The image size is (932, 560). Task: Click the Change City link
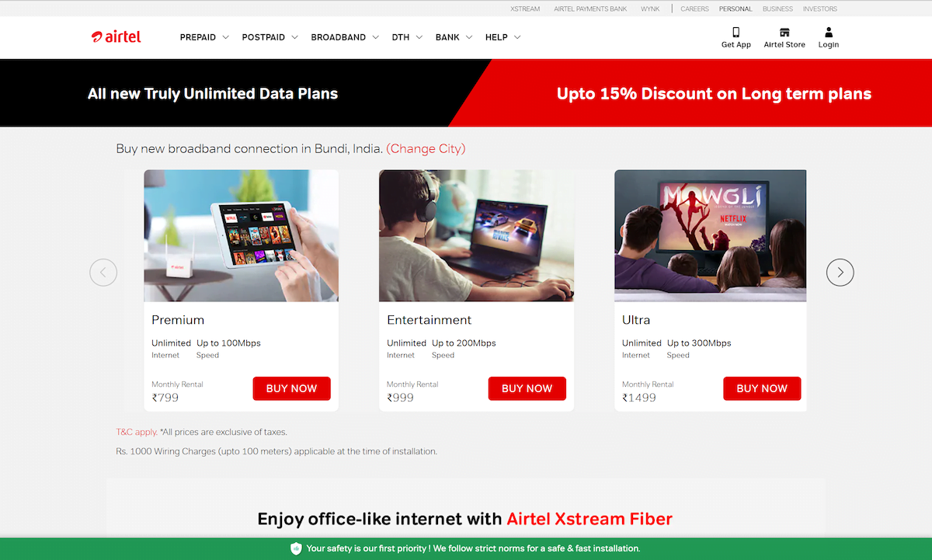pyautogui.click(x=426, y=148)
